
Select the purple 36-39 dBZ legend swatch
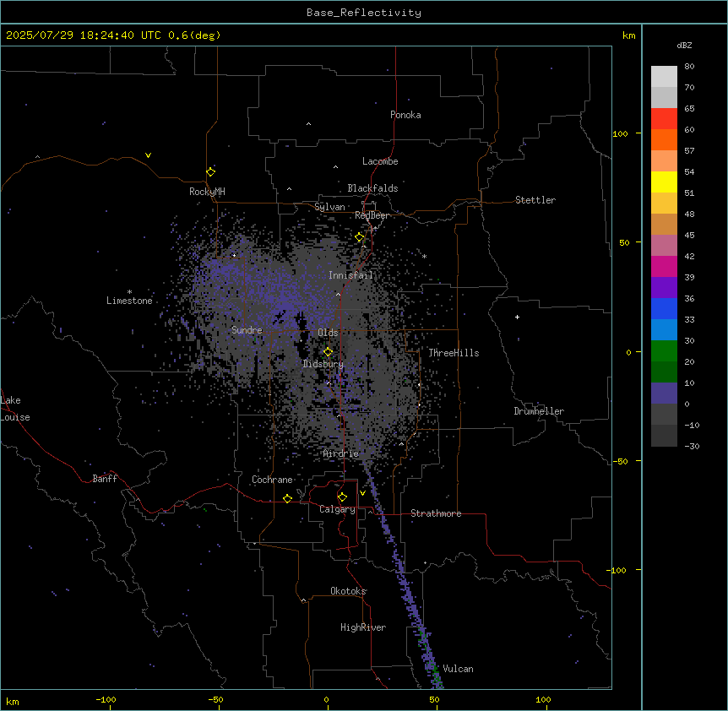(x=664, y=288)
